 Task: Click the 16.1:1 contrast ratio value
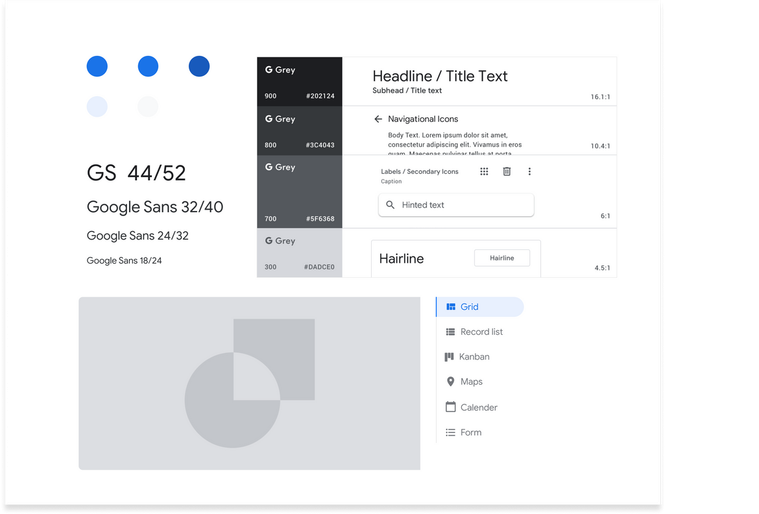600,97
